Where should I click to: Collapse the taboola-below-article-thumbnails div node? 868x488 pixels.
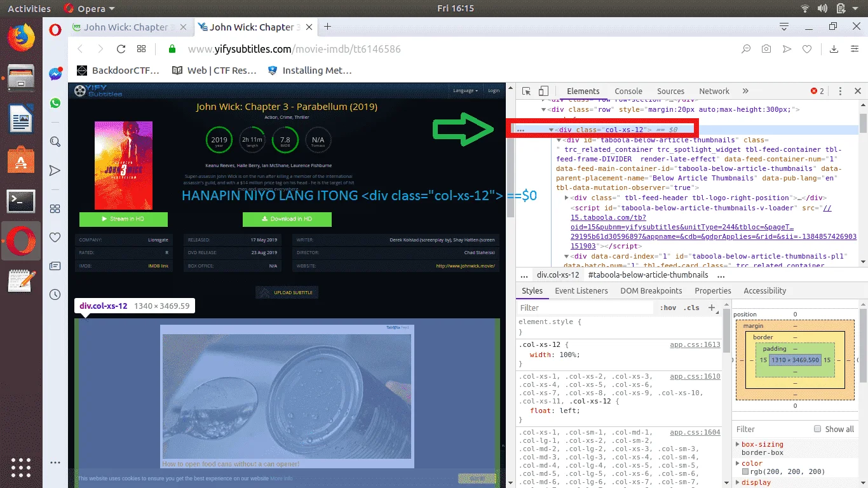click(559, 140)
